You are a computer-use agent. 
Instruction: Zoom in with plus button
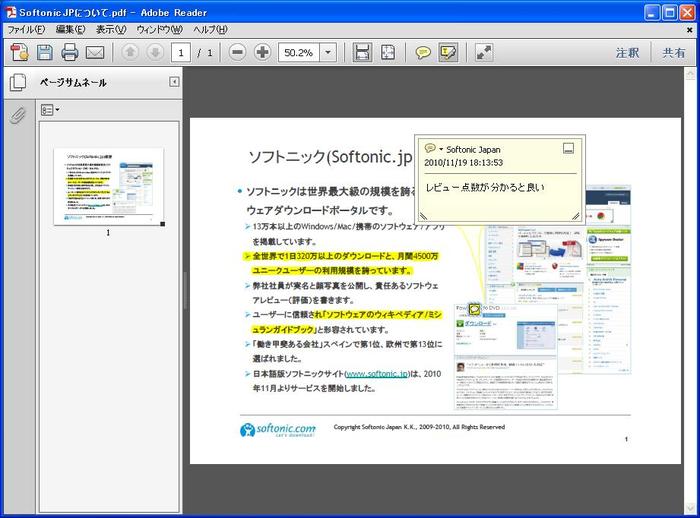point(262,52)
